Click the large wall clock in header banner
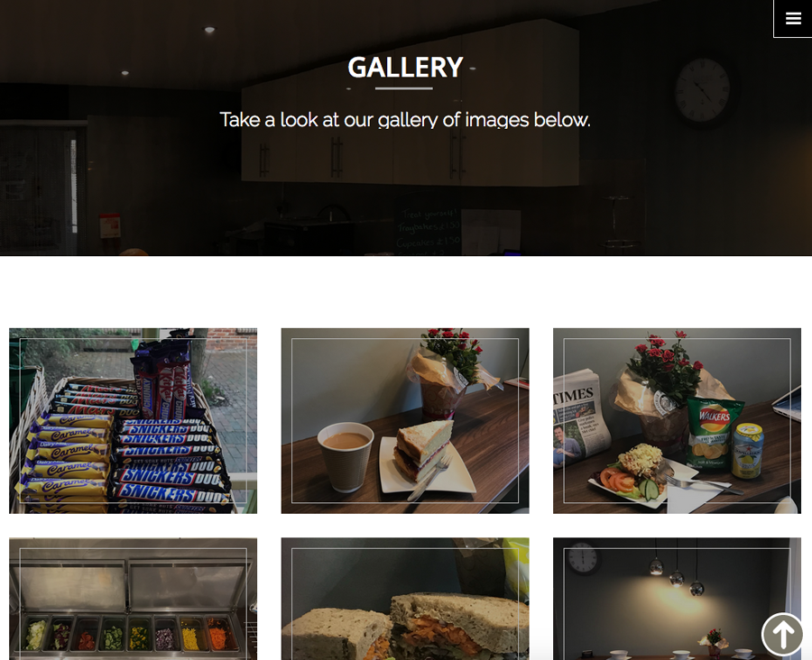Screen dimensions: 812x660 tap(702, 90)
